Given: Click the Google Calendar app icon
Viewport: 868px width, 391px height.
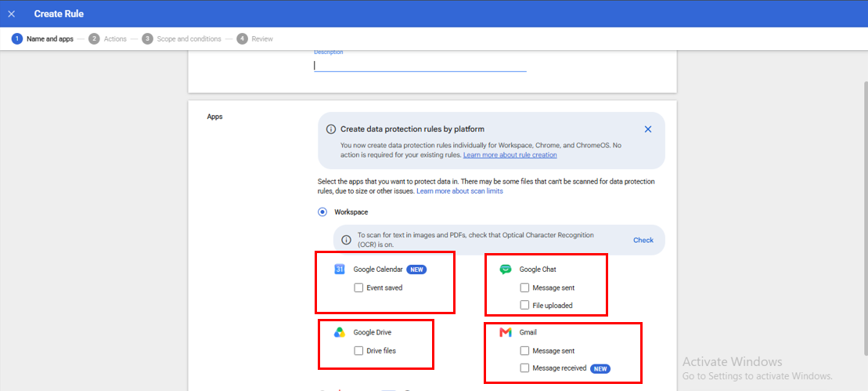Looking at the screenshot, I should [x=340, y=270].
